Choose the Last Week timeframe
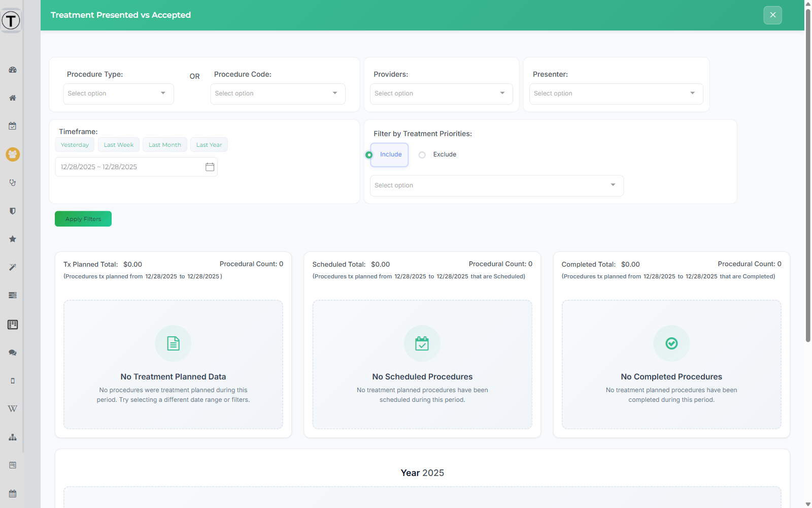This screenshot has height=508, width=812. tap(119, 145)
